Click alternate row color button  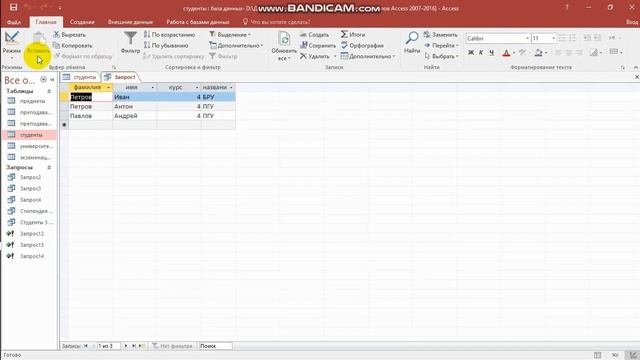(594, 52)
